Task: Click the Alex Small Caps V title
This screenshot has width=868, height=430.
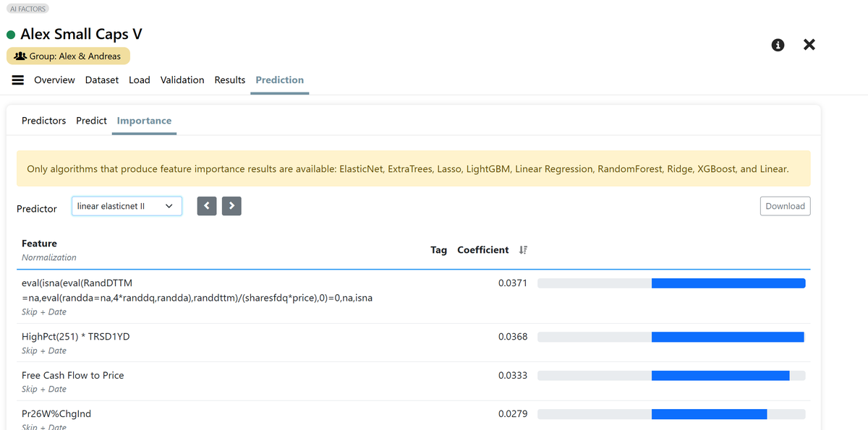Action: 81,34
